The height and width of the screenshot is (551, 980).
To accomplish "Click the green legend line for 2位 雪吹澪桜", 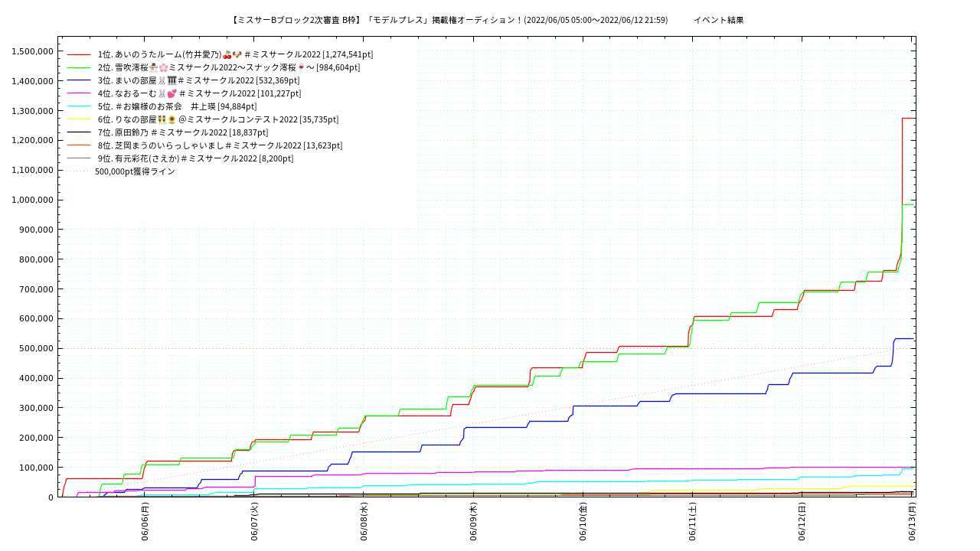I will point(79,67).
